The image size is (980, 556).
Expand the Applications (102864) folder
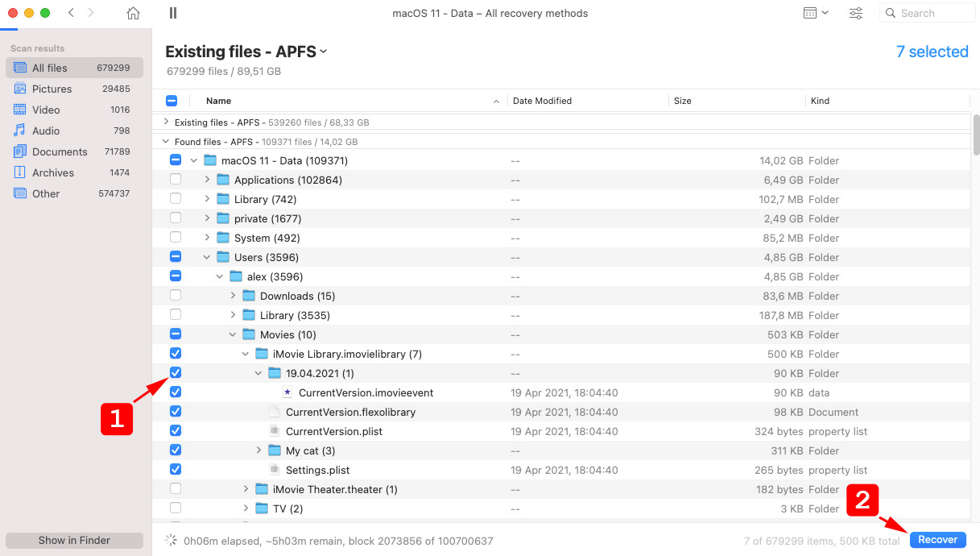207,180
